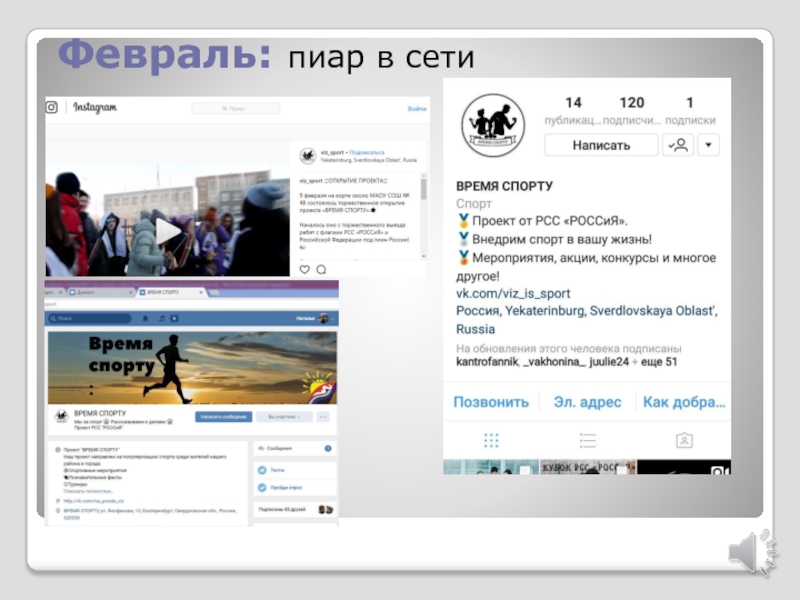Image resolution: width=800 pixels, height=600 pixels.
Task: Click the down arrow of caption scrollbar
Action: pos(423,256)
